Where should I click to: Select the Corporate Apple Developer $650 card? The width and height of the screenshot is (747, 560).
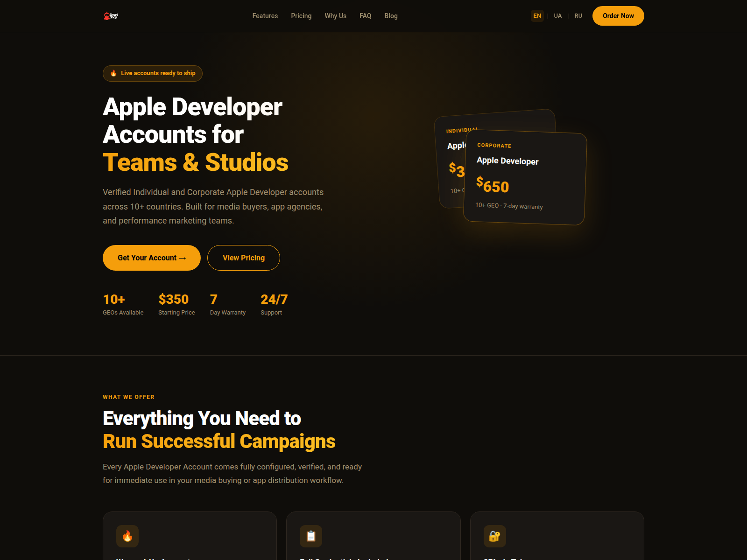[x=525, y=178]
